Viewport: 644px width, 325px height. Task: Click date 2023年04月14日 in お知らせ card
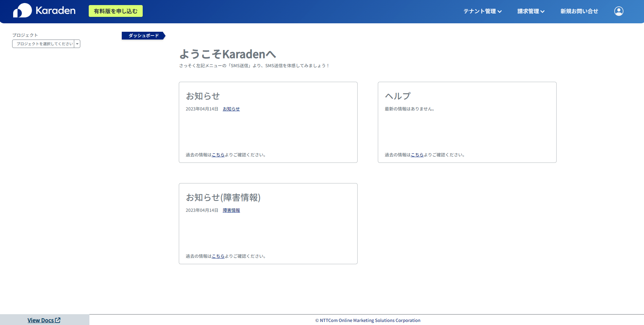[202, 109]
